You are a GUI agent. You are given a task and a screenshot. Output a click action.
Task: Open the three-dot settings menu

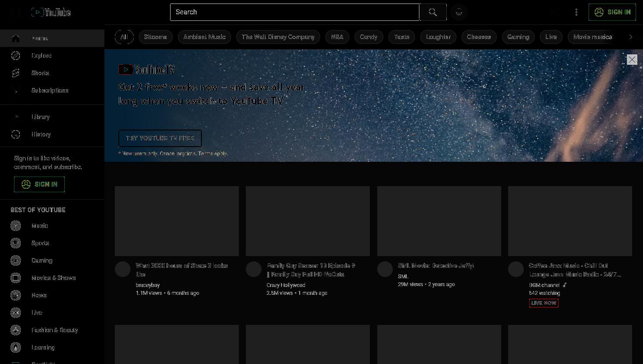[x=576, y=12]
